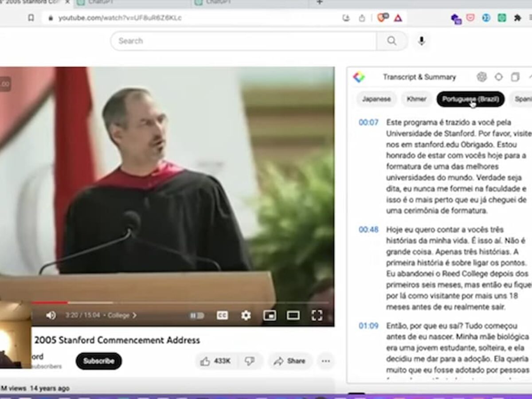Click into the YouTube search field

point(243,41)
